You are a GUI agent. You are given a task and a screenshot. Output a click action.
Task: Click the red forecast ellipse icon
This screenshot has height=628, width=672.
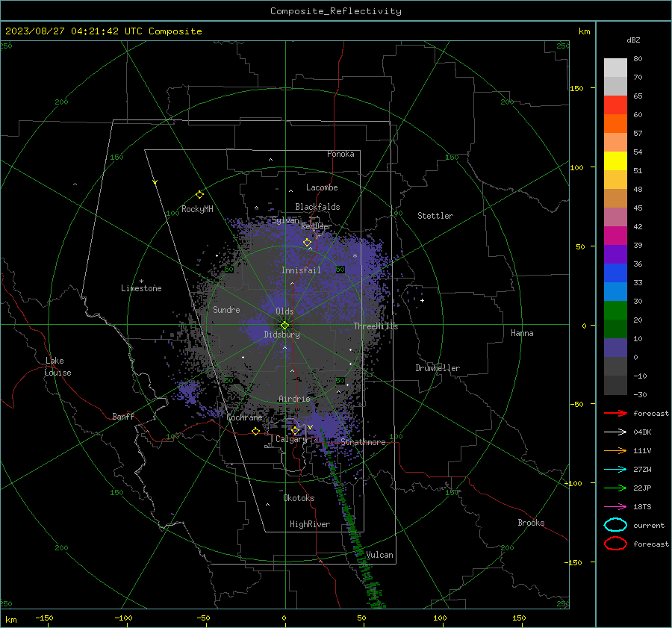coord(615,544)
